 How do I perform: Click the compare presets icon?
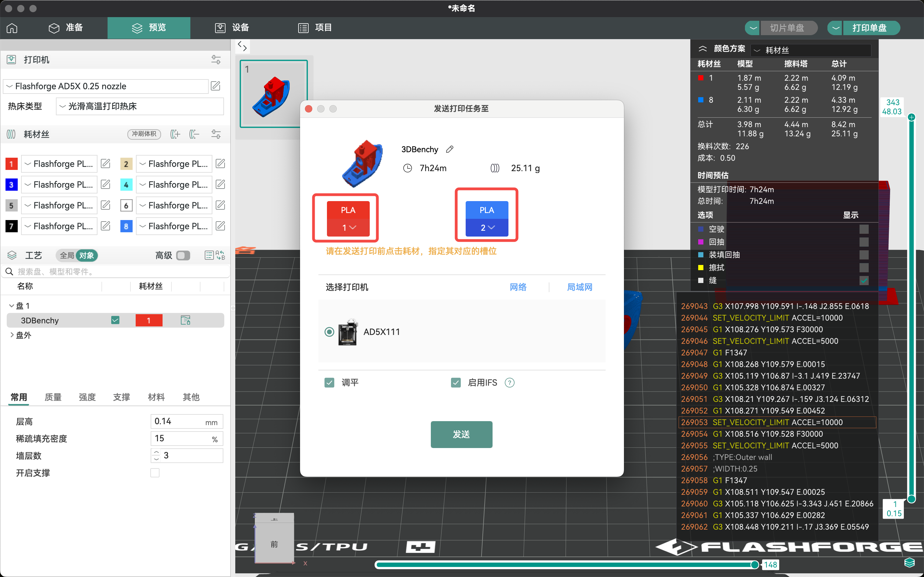221,255
